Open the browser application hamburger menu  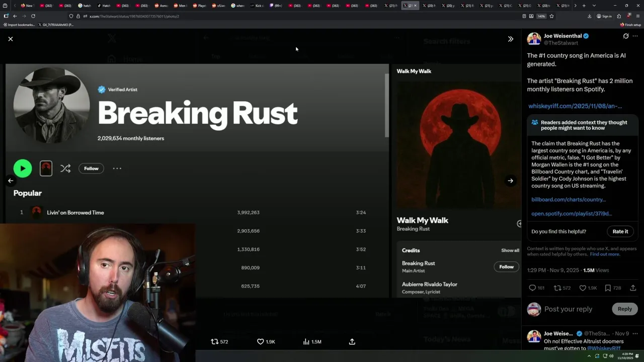tap(637, 16)
